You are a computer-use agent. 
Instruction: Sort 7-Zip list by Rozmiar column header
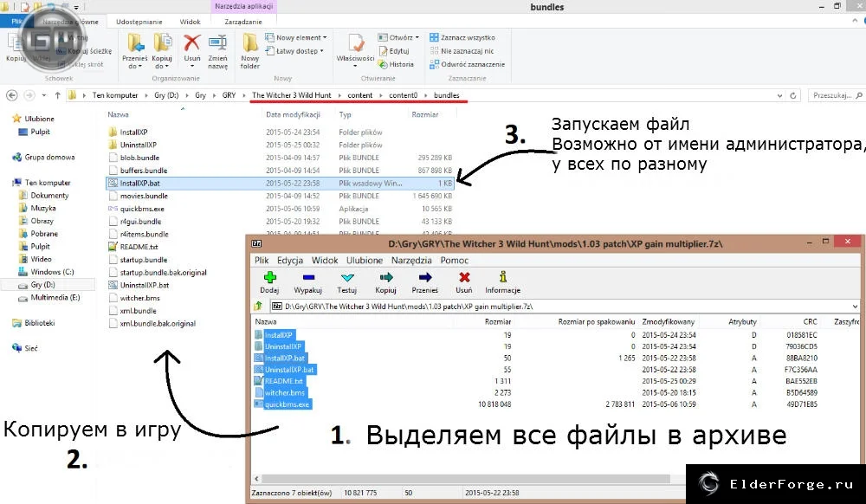tap(498, 321)
